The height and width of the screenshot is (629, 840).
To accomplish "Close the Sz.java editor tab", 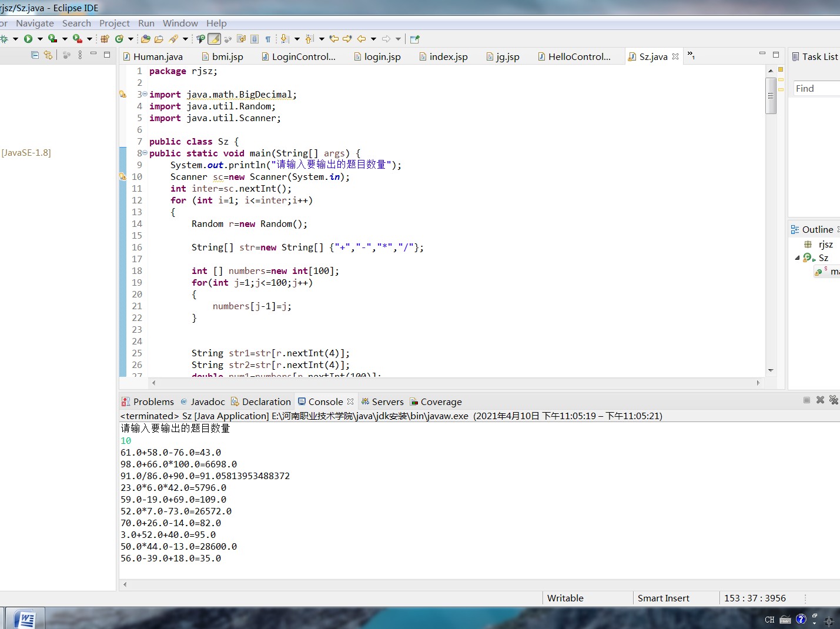I will (675, 56).
